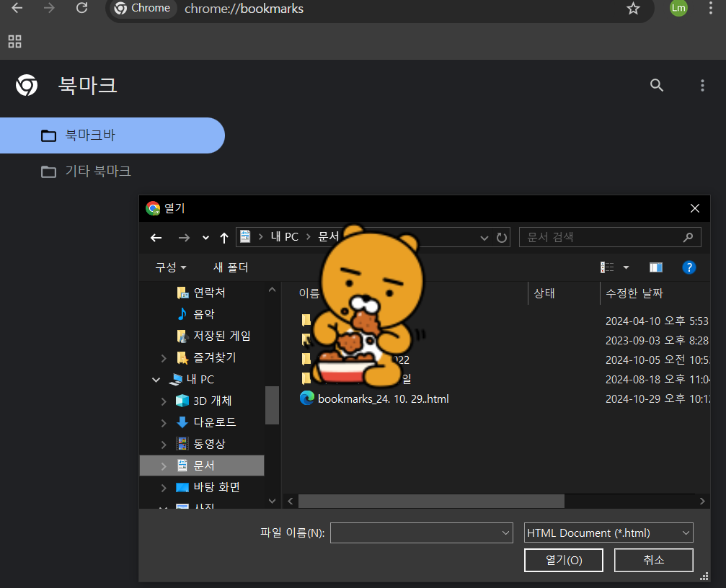
Task: Click the file list scroll right arrow
Action: [702, 501]
